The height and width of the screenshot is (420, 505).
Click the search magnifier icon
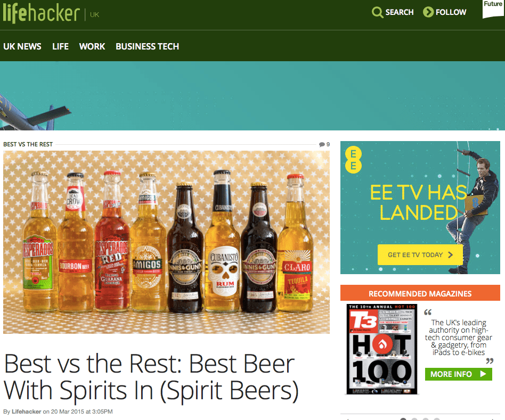pos(377,12)
